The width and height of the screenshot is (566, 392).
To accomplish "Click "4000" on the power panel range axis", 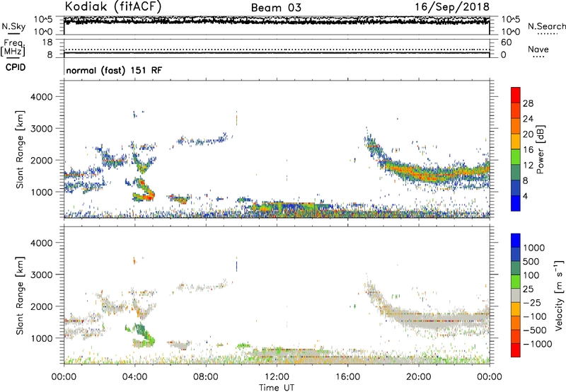I will [x=42, y=97].
